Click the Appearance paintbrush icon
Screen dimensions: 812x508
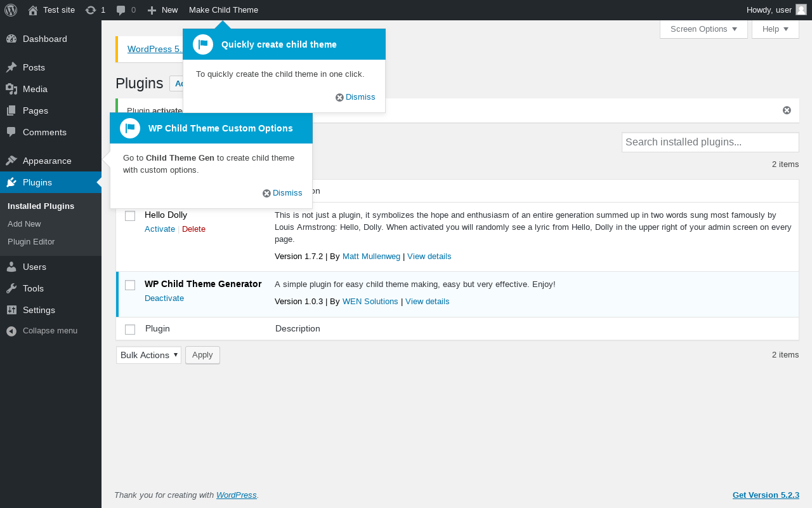point(11,161)
